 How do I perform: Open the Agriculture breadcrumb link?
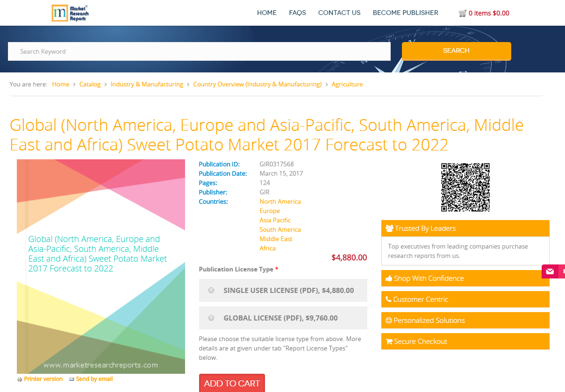coord(347,85)
